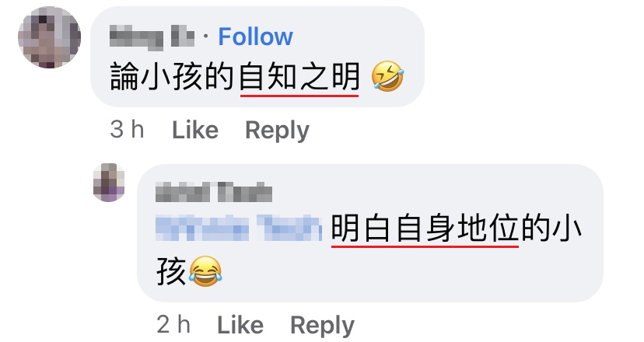Open the top commenter's round profile picture
The width and height of the screenshot is (644, 342).
tap(49, 37)
